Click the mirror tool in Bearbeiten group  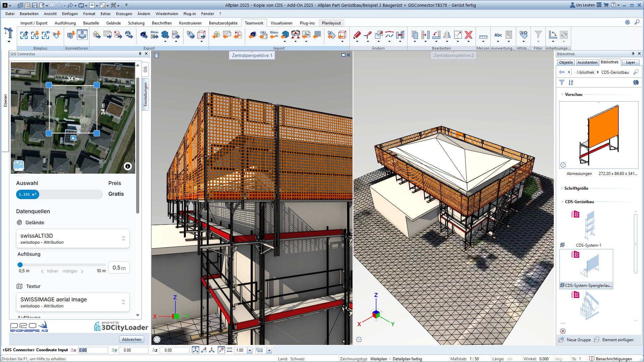[447, 35]
